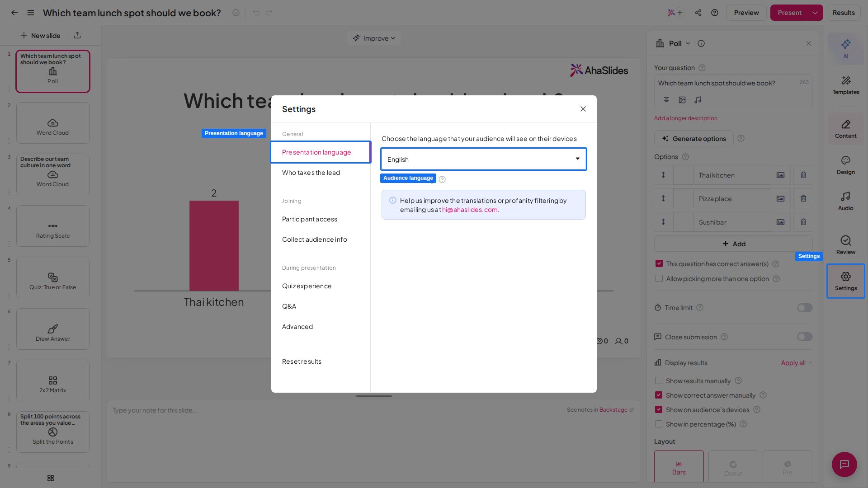Select the Bars layout option
Viewport: 868px width, 488px height.
679,467
